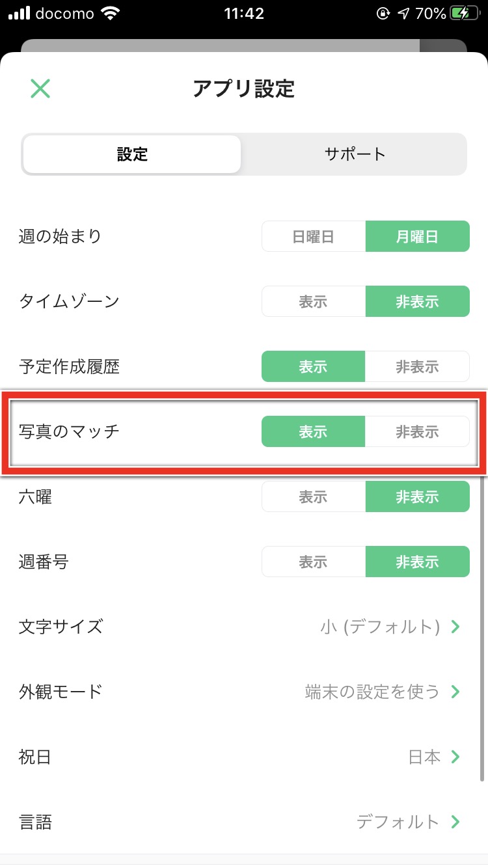Expand the 外観モード chevron

pos(455,691)
